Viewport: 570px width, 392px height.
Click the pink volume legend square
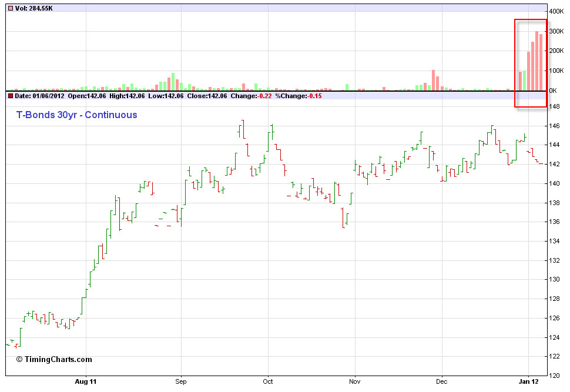pyautogui.click(x=11, y=8)
